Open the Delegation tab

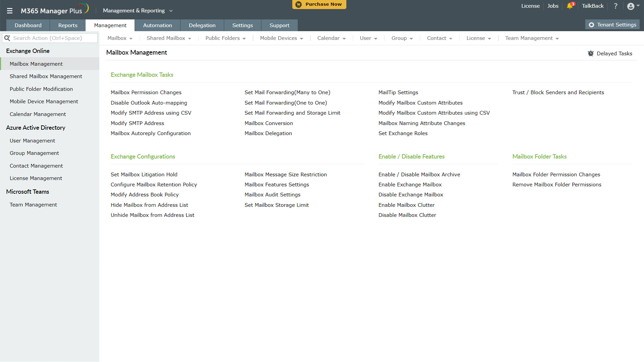click(202, 25)
